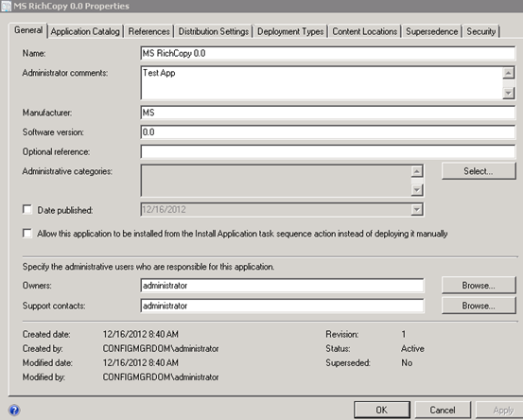This screenshot has width=523, height=420.
Task: Switch to the General tab
Action: click(x=28, y=30)
